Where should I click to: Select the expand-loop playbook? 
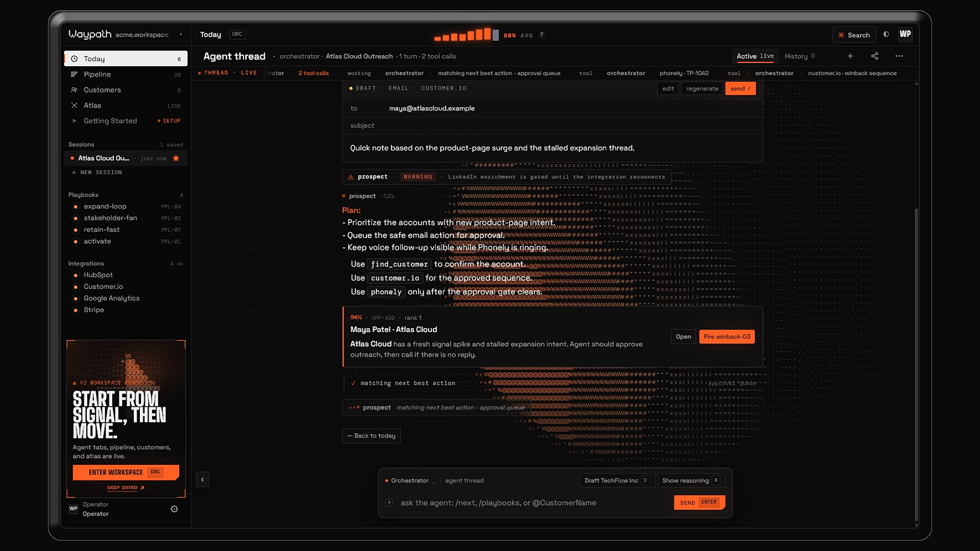click(x=126, y=207)
